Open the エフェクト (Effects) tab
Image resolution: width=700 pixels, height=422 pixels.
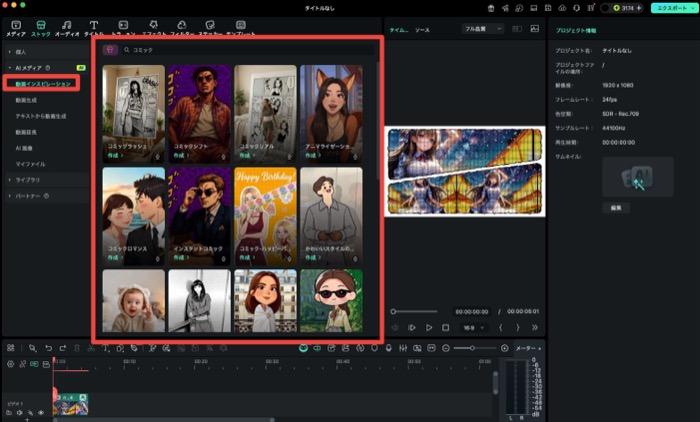click(154, 28)
